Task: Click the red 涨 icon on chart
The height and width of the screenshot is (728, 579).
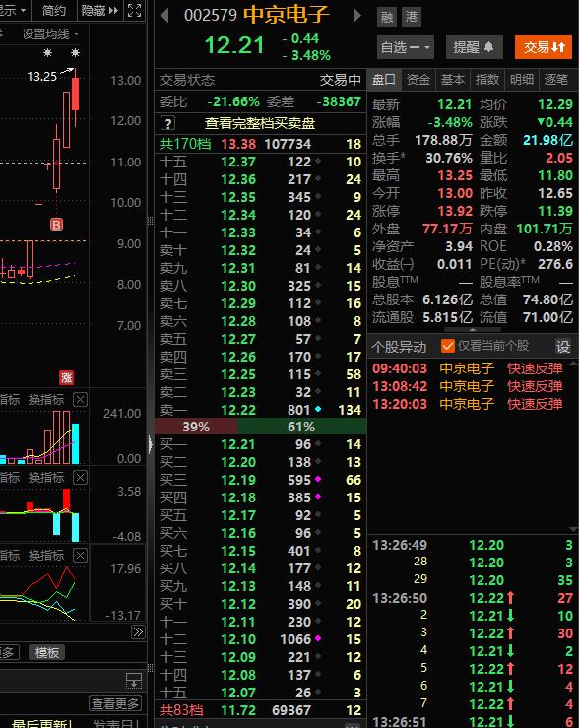Action: pos(66,377)
